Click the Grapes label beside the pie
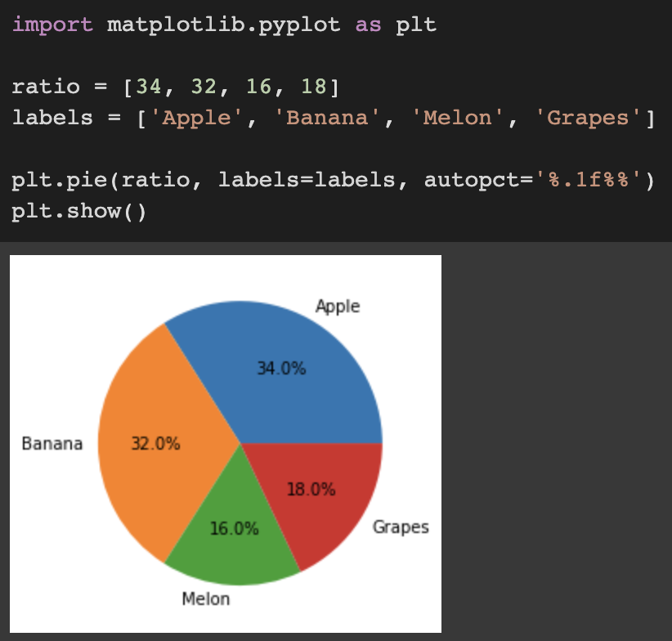Viewport: 672px width, 641px height. pyautogui.click(x=401, y=527)
